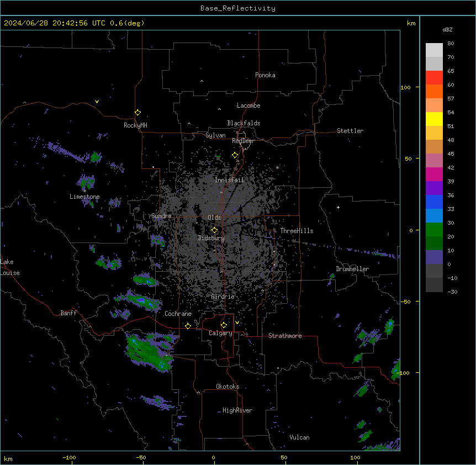
Task: Click the Lake Louise label
Action: [x=9, y=267]
